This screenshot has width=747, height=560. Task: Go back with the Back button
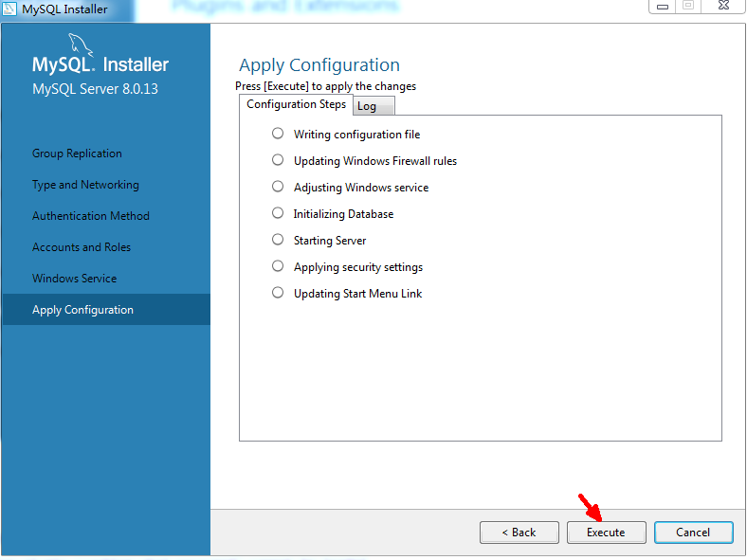[519, 532]
